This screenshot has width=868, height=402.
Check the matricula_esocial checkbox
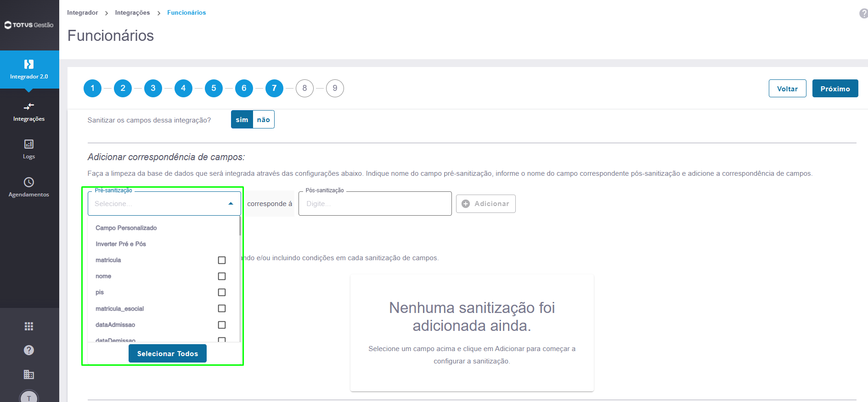(x=222, y=308)
